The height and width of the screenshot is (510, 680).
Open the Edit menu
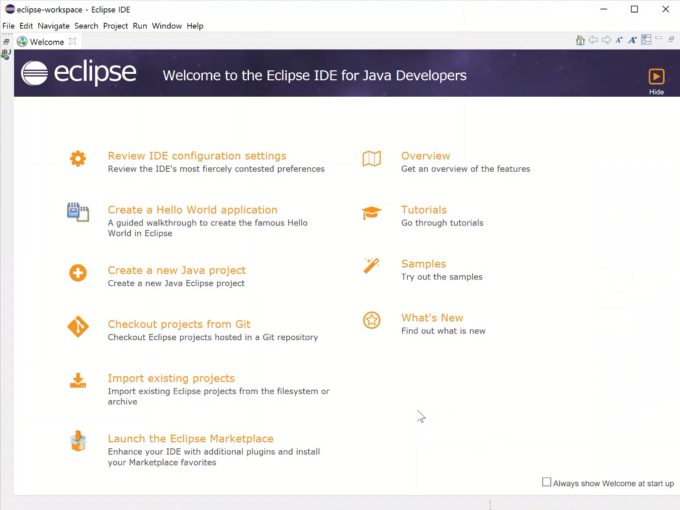tap(26, 26)
